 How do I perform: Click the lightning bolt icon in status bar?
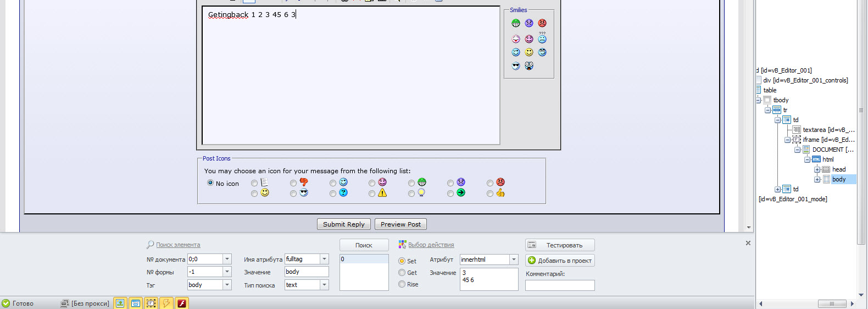(166, 303)
